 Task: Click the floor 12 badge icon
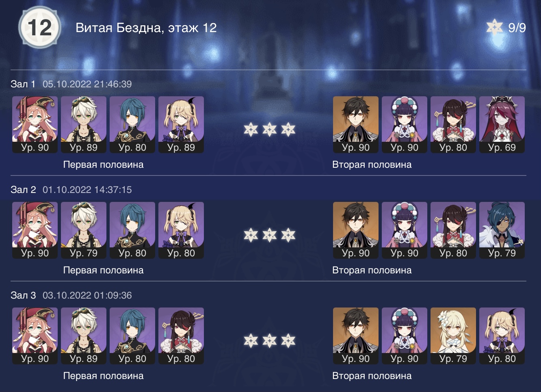pyautogui.click(x=40, y=28)
